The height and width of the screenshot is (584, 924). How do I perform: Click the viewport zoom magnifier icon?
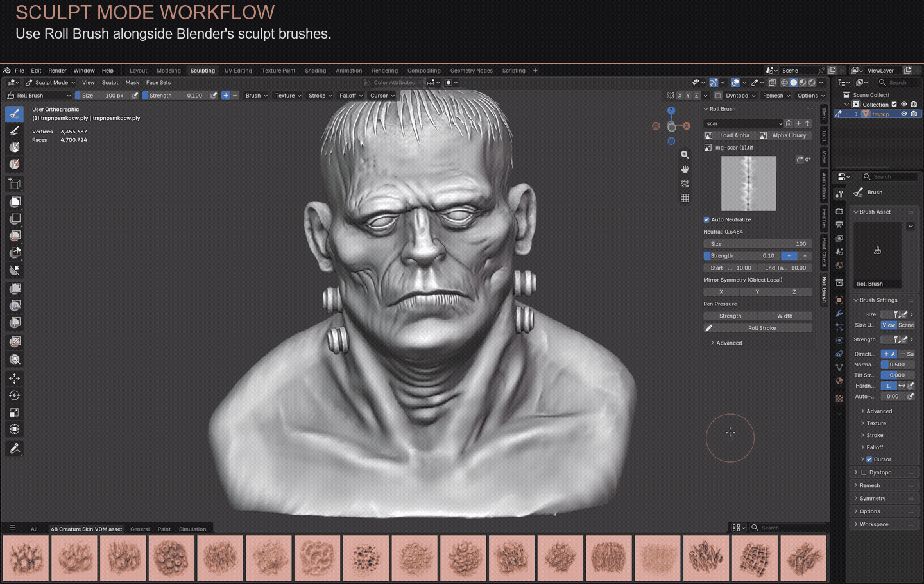pos(685,155)
